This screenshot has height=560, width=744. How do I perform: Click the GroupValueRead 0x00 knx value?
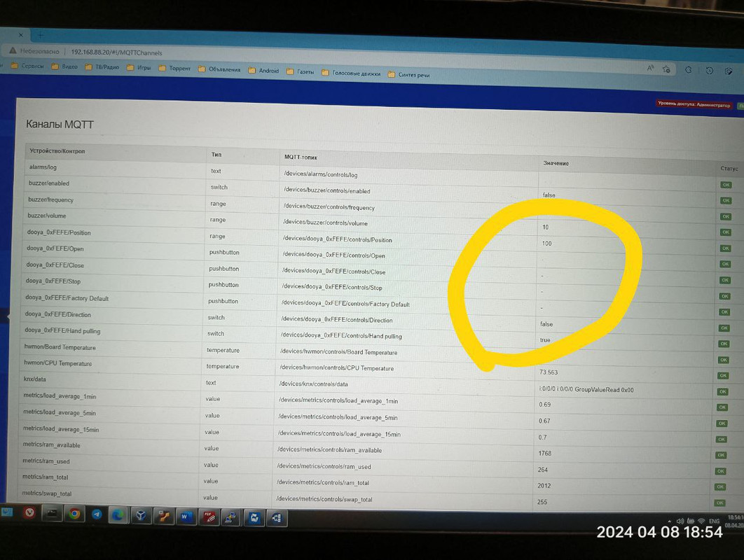tap(586, 389)
